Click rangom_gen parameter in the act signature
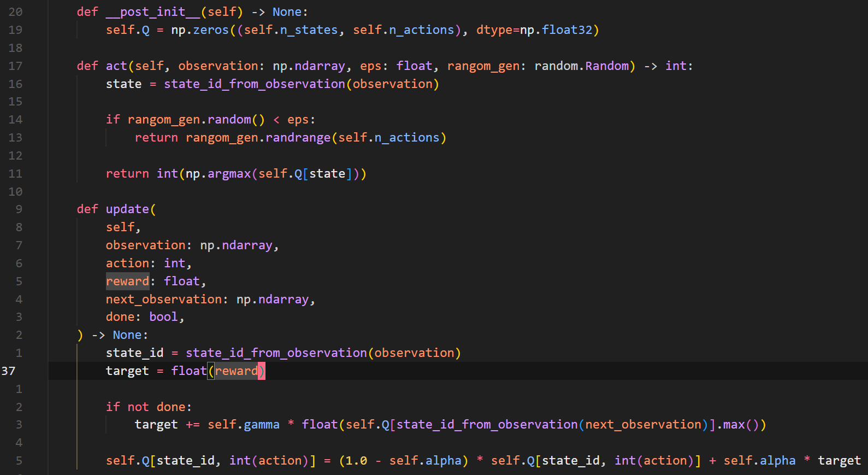Screen dimensions: 868x475 tap(483, 66)
